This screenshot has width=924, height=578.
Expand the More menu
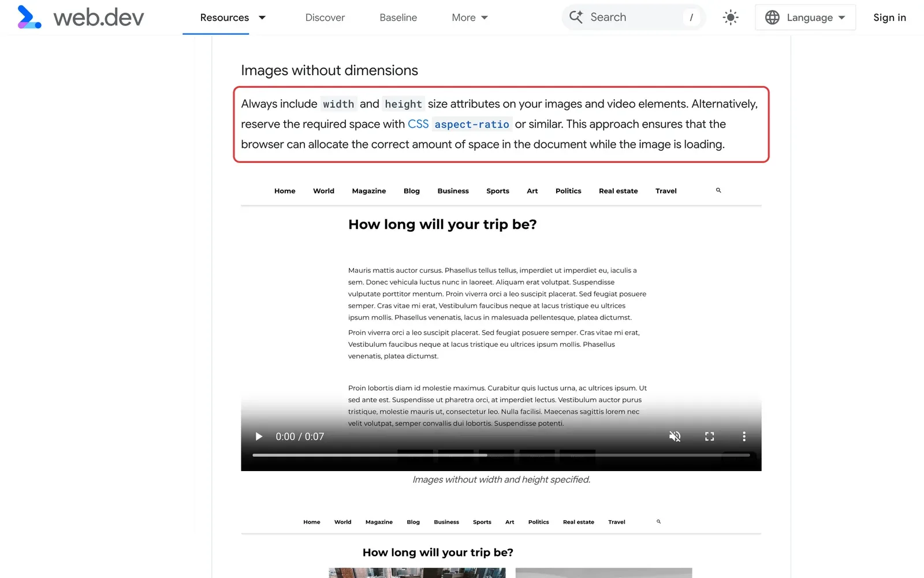point(470,17)
